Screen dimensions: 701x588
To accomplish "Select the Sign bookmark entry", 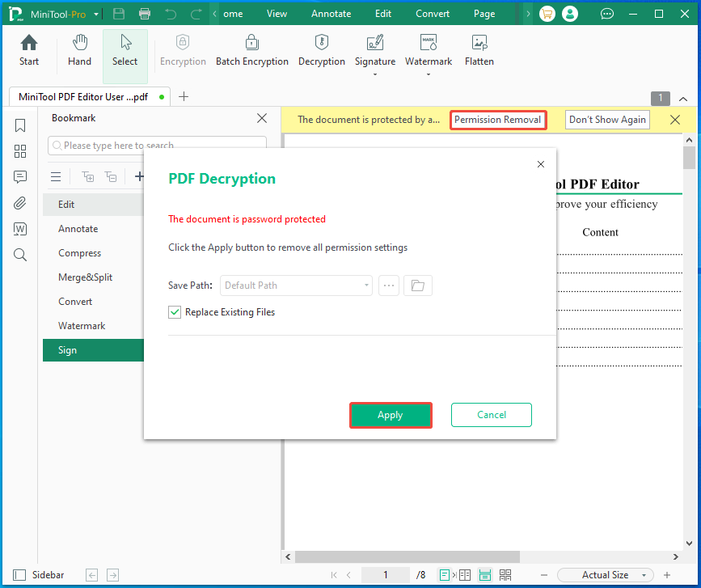I will (94, 350).
